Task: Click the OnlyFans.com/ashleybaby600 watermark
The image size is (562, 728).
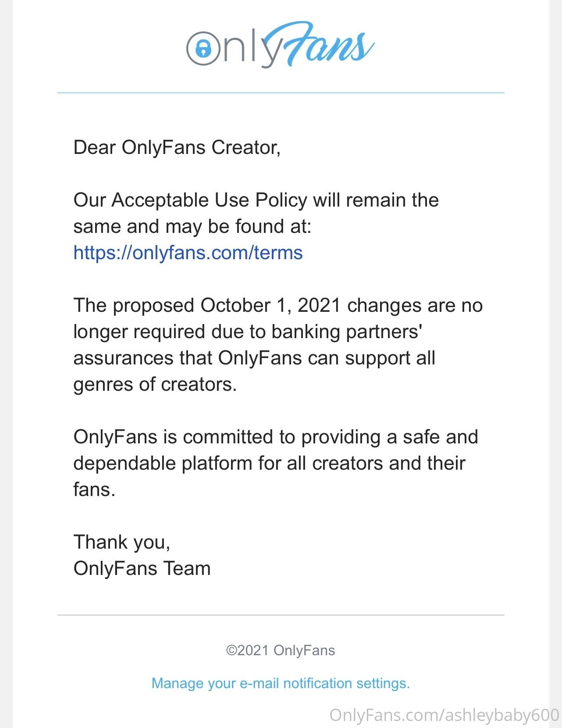Action: pos(444,715)
